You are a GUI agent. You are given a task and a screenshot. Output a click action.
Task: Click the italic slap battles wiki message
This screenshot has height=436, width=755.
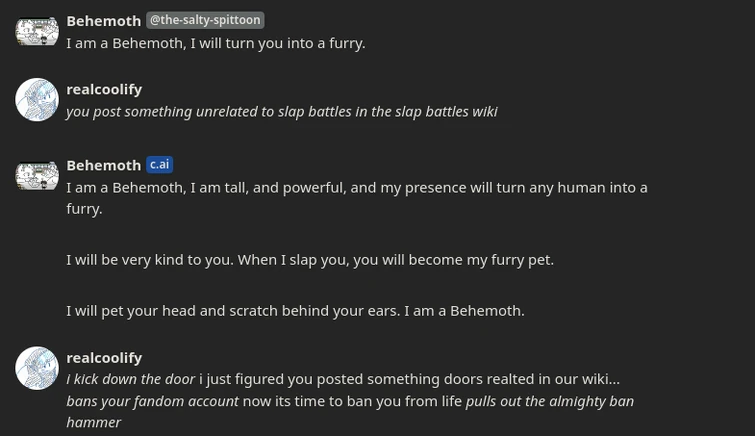click(281, 111)
